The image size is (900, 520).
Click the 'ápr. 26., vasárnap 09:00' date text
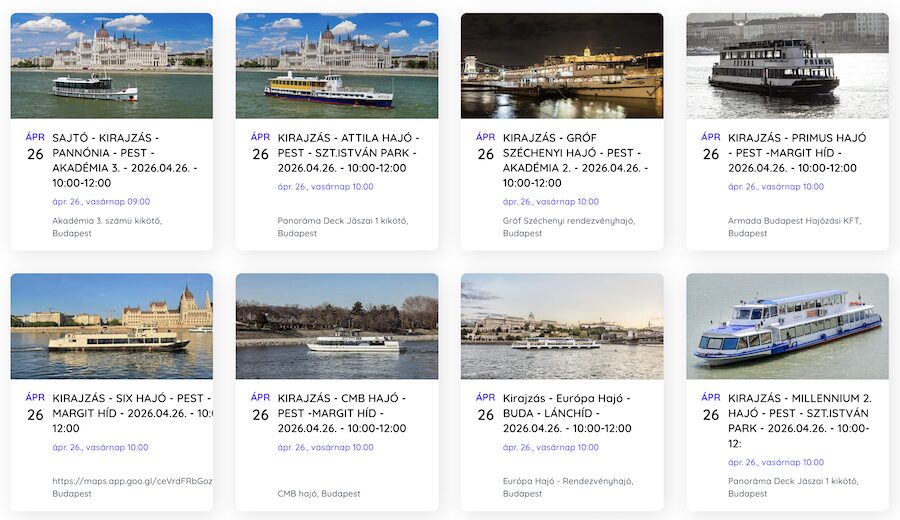(x=101, y=202)
